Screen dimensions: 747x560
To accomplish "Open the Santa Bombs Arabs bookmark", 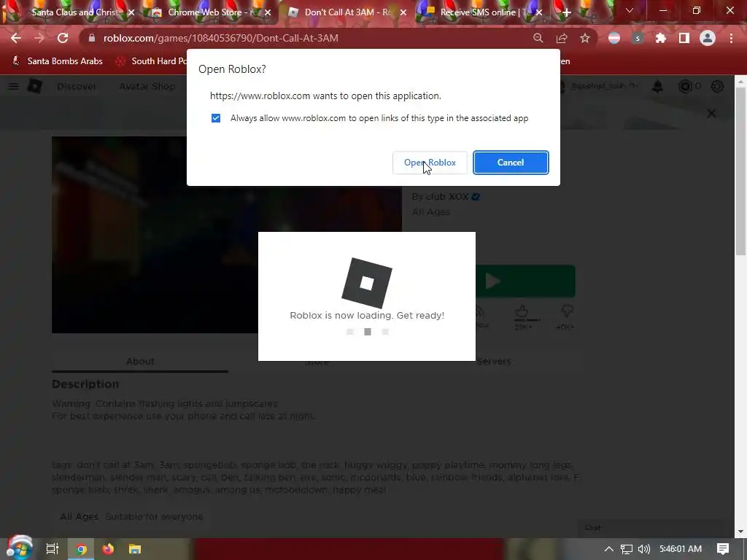I will click(57, 61).
